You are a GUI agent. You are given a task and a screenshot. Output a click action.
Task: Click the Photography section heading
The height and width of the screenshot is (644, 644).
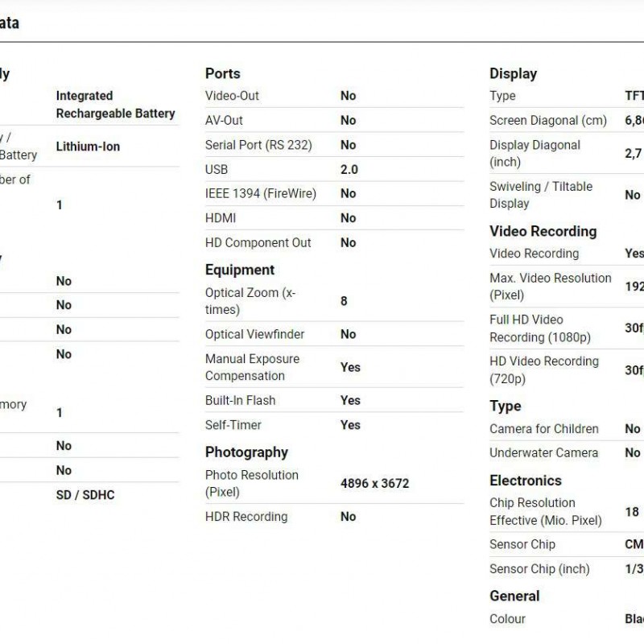click(x=246, y=452)
